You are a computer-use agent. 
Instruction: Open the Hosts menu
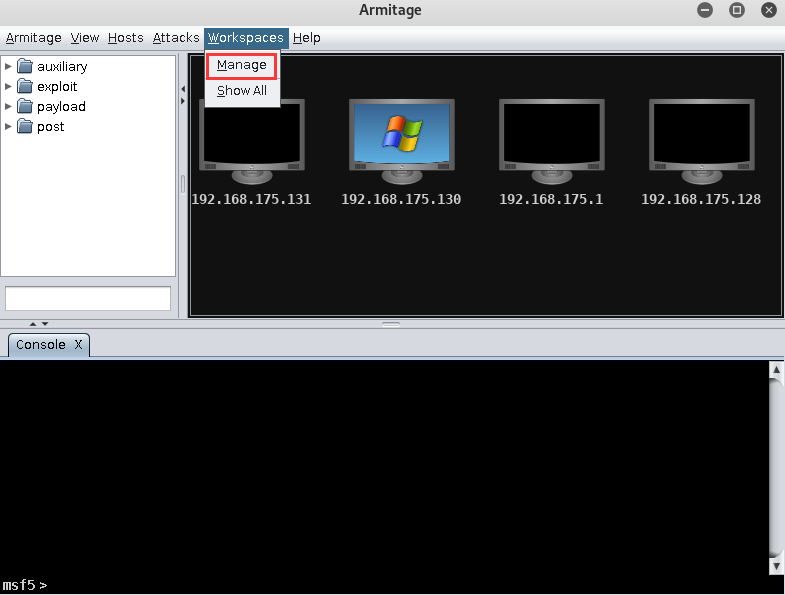126,38
